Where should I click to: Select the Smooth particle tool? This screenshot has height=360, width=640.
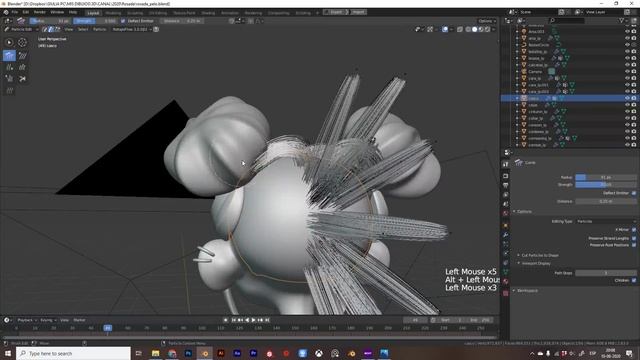tap(22, 55)
